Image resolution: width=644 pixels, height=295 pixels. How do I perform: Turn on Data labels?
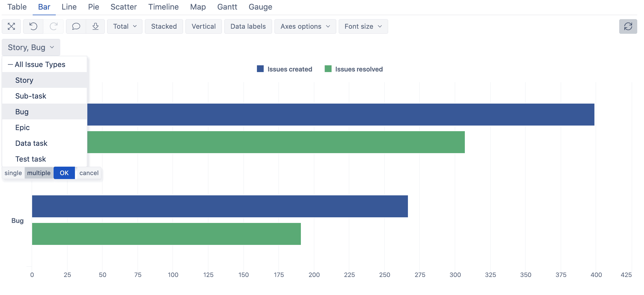[x=248, y=26]
